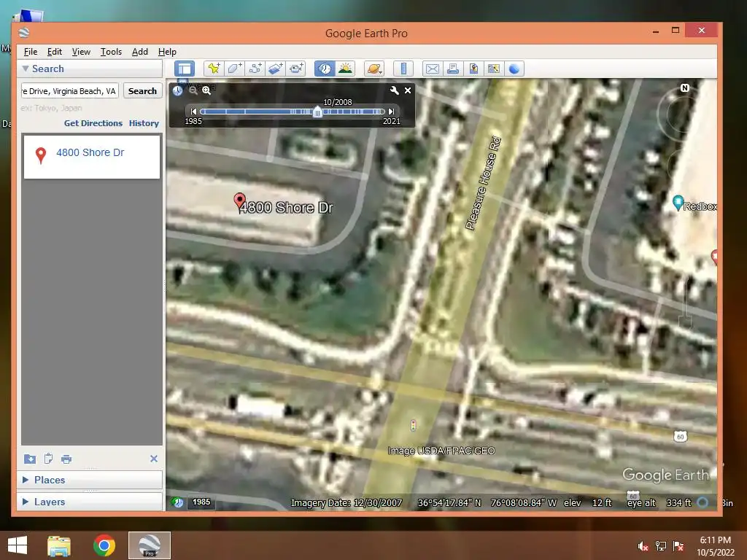The image size is (747, 560).
Task: Click the traffic light icon on the map
Action: 413,425
